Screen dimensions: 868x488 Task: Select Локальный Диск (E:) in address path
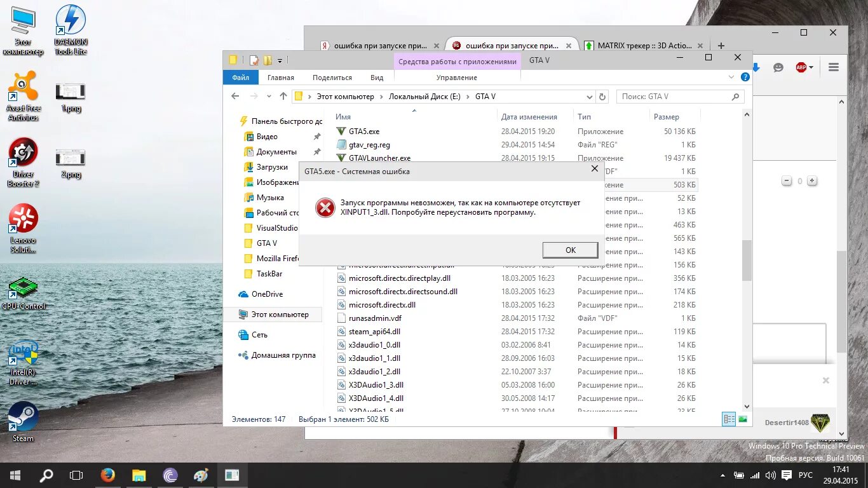click(x=424, y=97)
